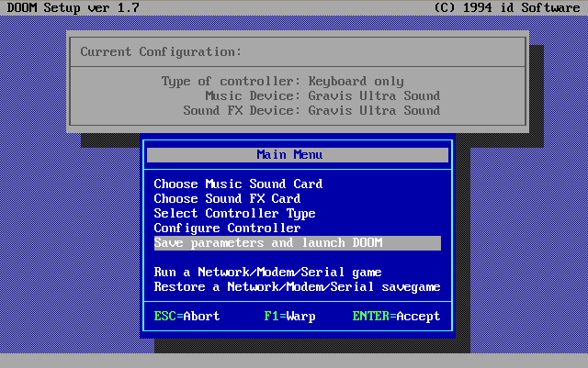Screen dimensions: 588x368
Task: Click the Current Configuration heading
Action: pos(161,51)
